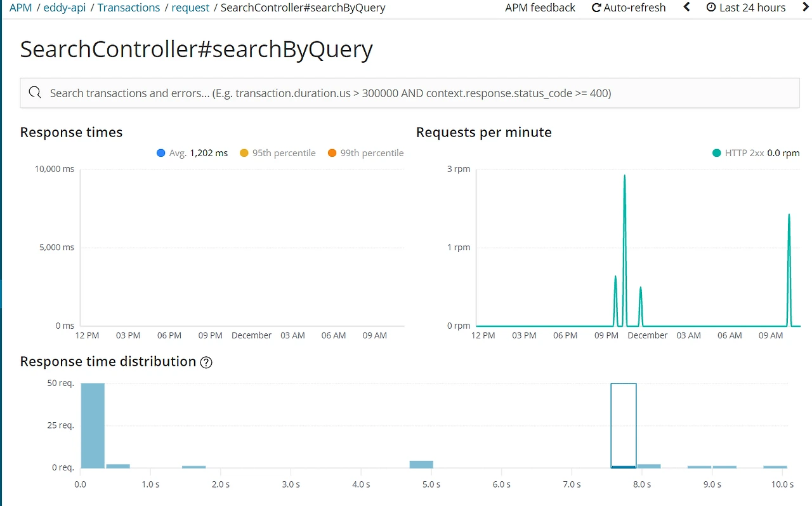The width and height of the screenshot is (812, 506).
Task: Click the 9.0 s axis label
Action: click(x=712, y=484)
